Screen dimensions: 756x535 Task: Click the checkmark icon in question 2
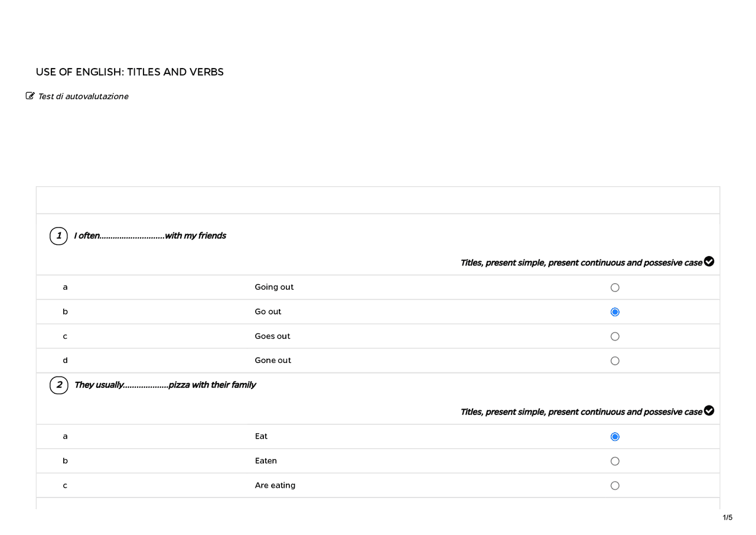click(x=709, y=411)
